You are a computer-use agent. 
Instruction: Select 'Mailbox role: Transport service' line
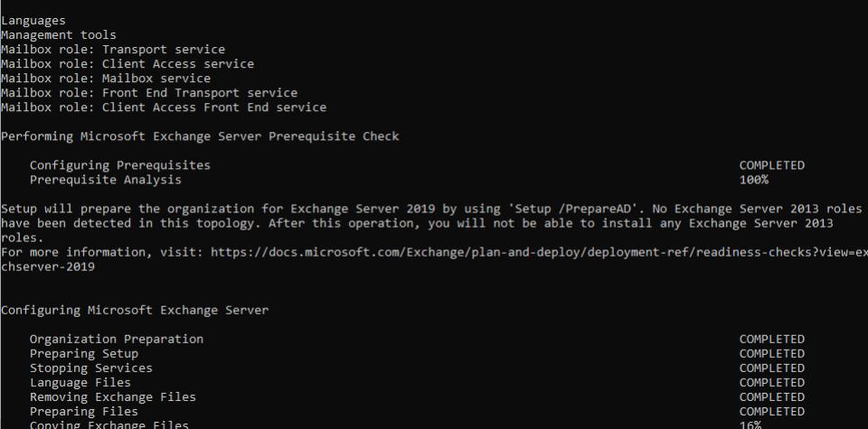[x=112, y=50]
